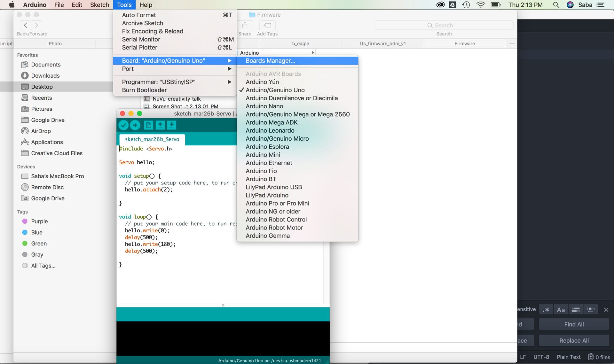Click the Finder Forward arrow button

tap(36, 25)
